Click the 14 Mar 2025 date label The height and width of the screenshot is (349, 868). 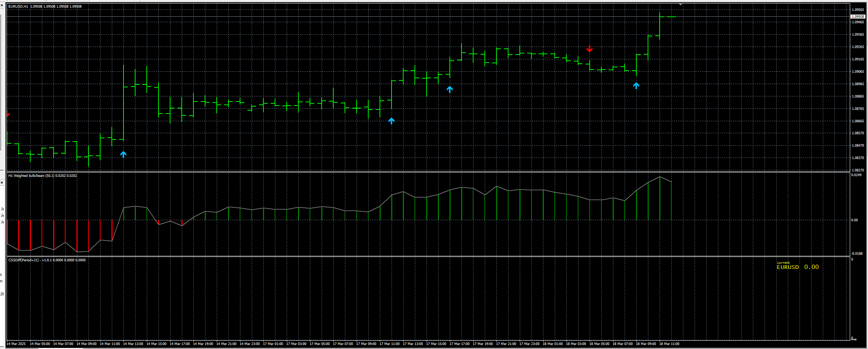(x=16, y=344)
